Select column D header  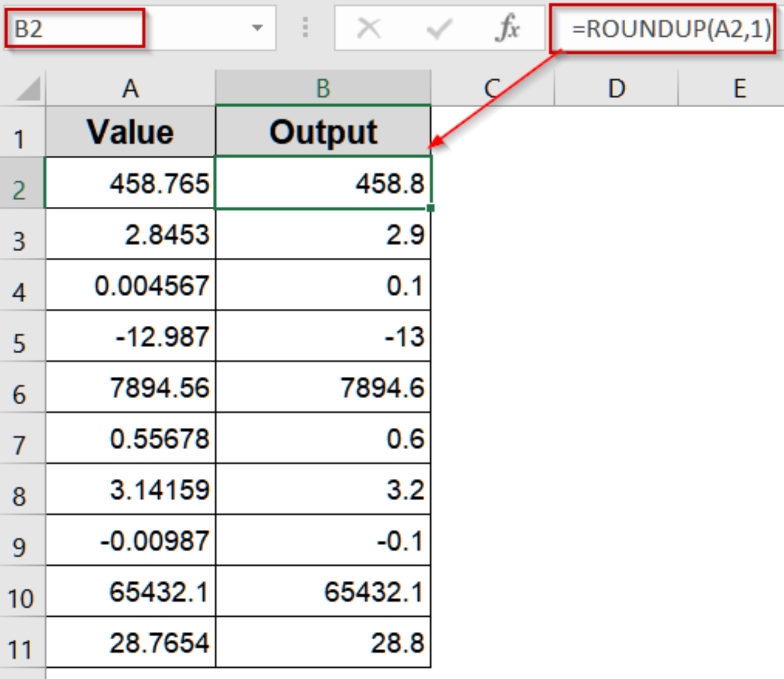[x=616, y=87]
